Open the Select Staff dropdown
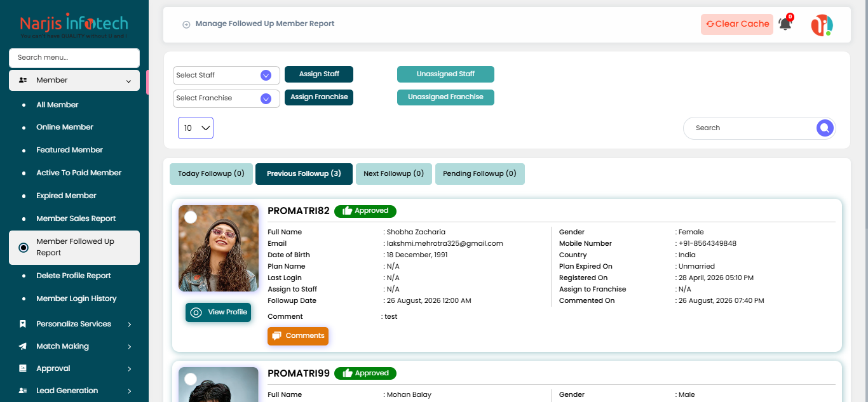Image resolution: width=868 pixels, height=402 pixels. (x=226, y=76)
